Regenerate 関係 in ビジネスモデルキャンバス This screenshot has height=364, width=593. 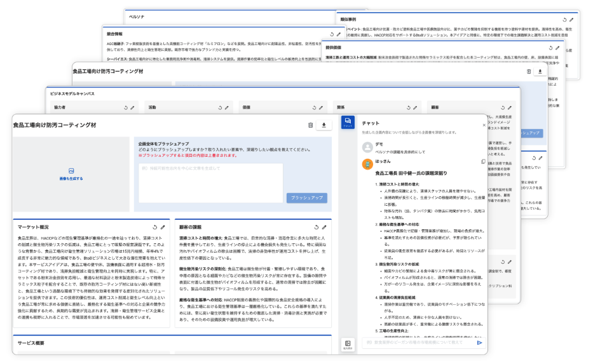click(408, 108)
